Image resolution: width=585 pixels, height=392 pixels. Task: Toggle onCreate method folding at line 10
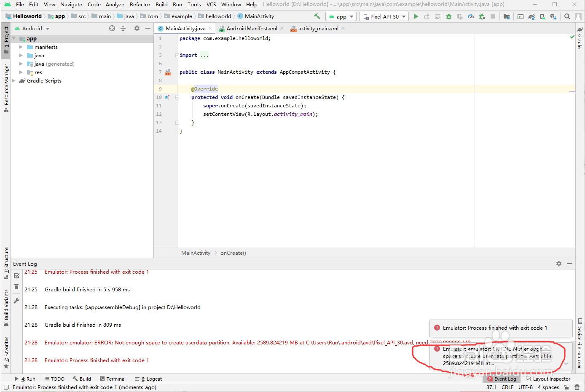coord(177,97)
